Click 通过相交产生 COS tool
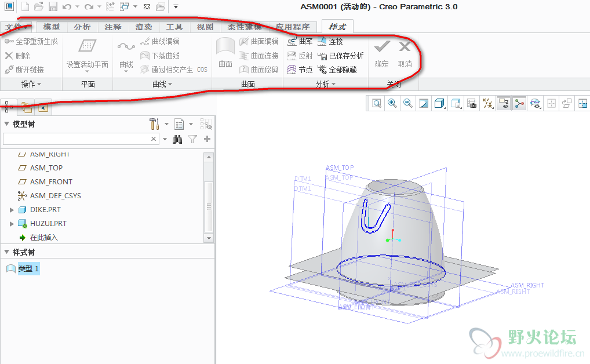The image size is (590, 364). click(x=173, y=70)
